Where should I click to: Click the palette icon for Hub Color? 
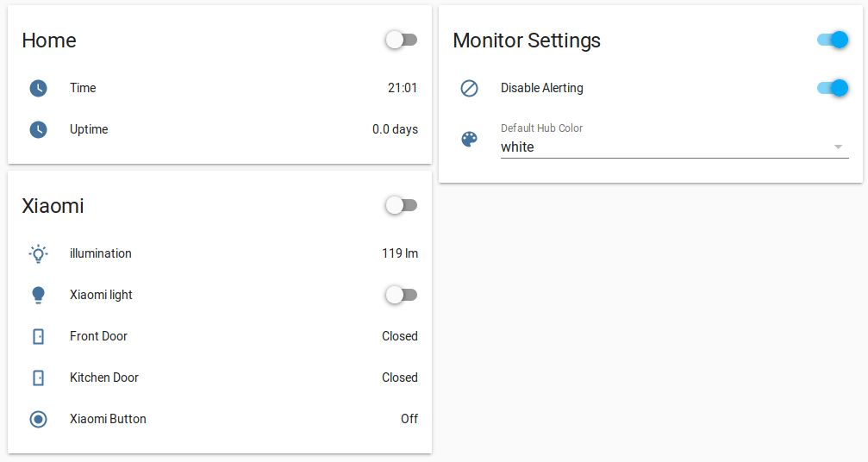[470, 139]
